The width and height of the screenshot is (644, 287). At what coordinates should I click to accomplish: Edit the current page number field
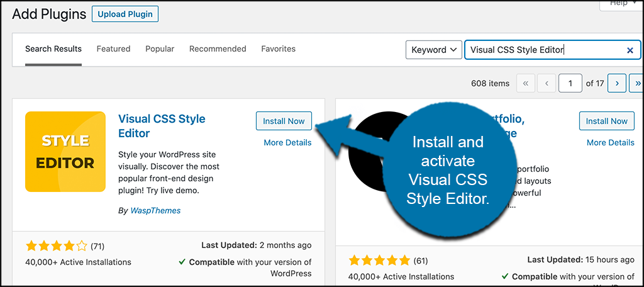tap(570, 84)
